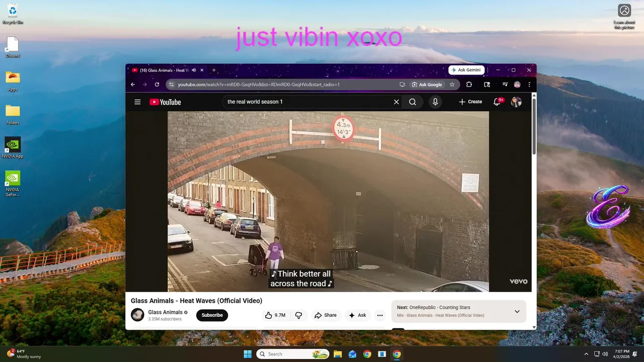Open YouTube account avatar menu
The image size is (644, 362).
point(516,102)
